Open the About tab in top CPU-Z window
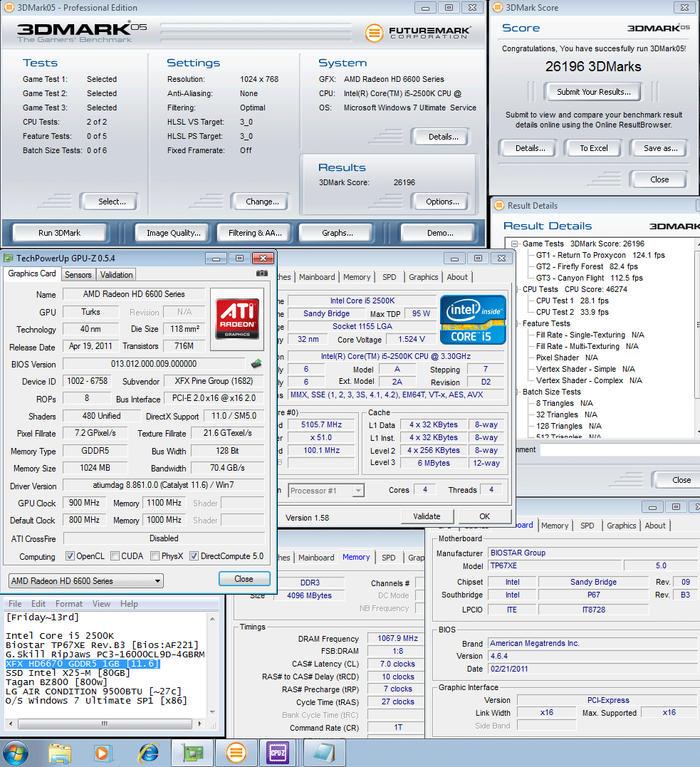The height and width of the screenshot is (767, 700). (x=457, y=277)
